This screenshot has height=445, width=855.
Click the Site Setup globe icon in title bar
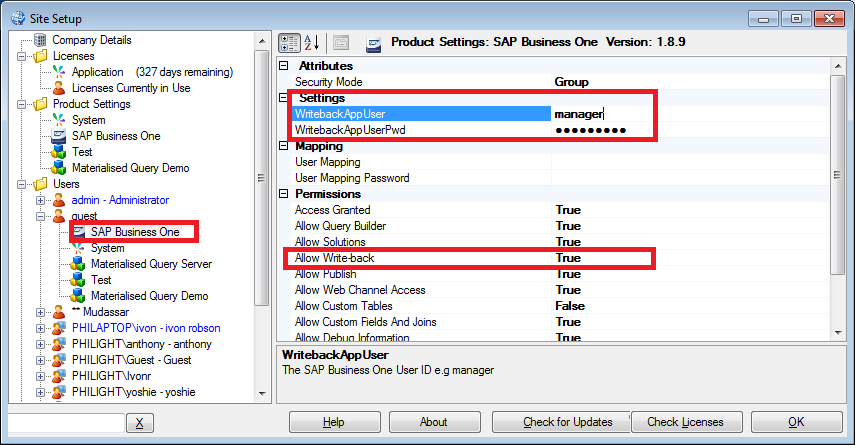point(18,18)
